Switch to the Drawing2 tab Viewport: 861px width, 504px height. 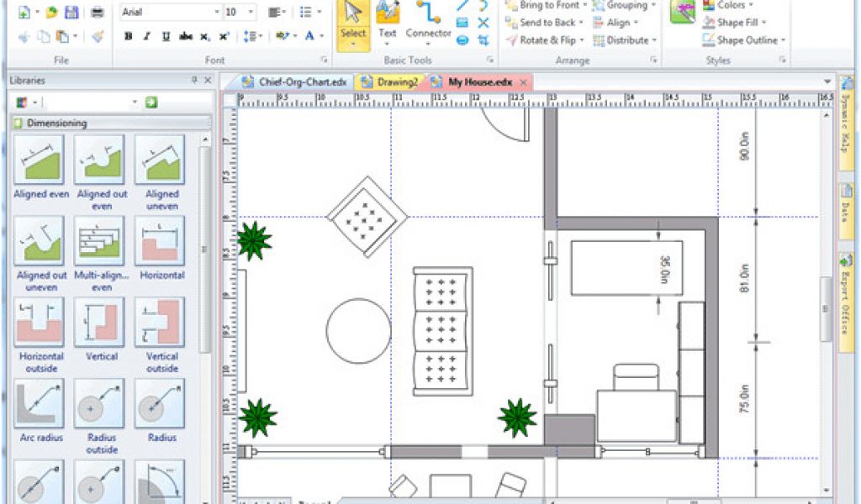[x=390, y=82]
